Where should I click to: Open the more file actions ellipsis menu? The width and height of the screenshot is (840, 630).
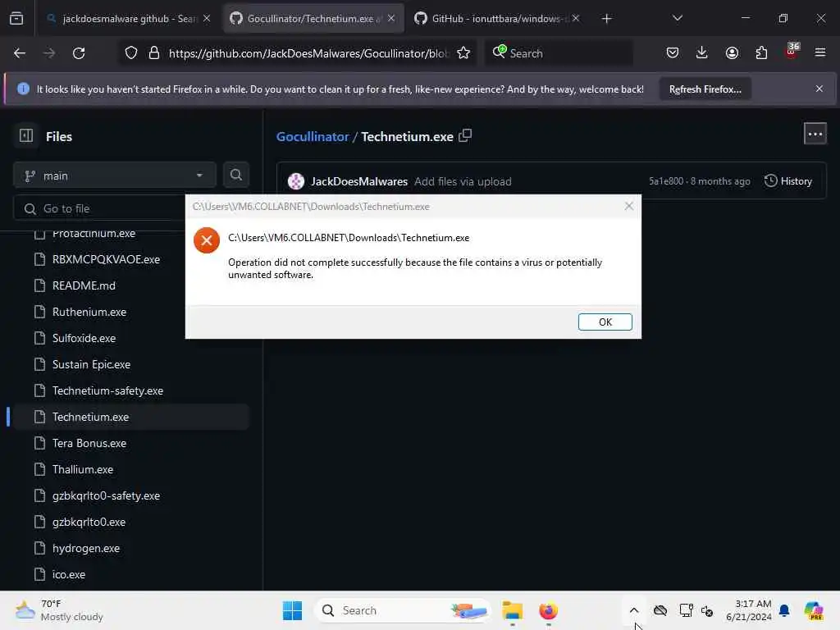[x=815, y=134]
